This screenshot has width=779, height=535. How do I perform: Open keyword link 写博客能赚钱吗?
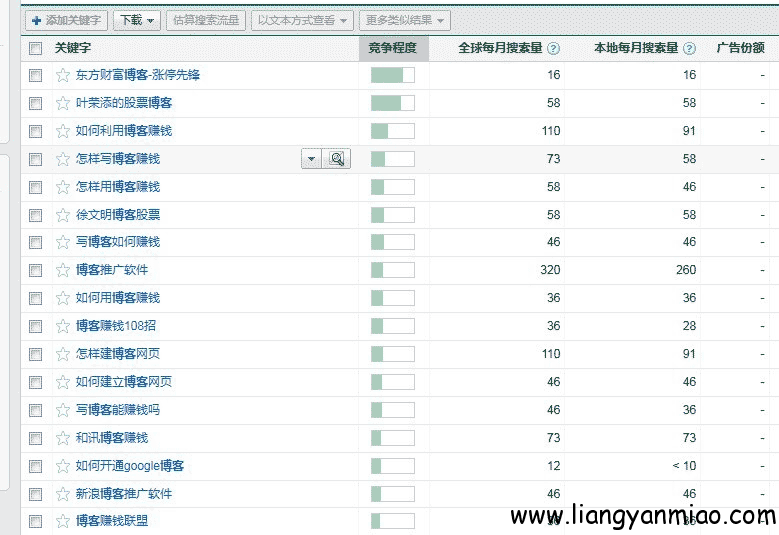pyautogui.click(x=118, y=410)
